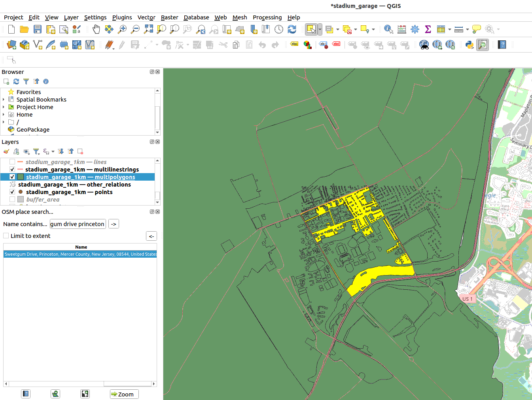
Task: Expand the Spatial Bookmarks tree node
Action: click(4, 100)
